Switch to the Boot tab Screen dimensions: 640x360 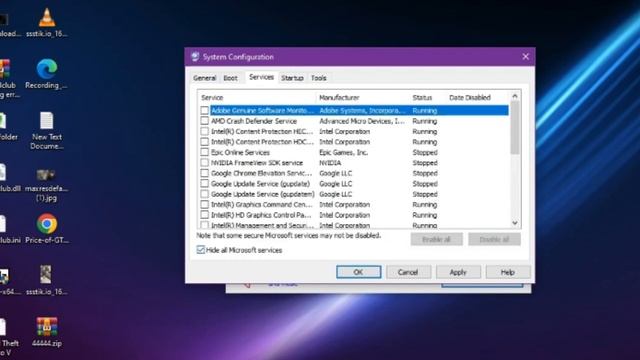(x=230, y=78)
